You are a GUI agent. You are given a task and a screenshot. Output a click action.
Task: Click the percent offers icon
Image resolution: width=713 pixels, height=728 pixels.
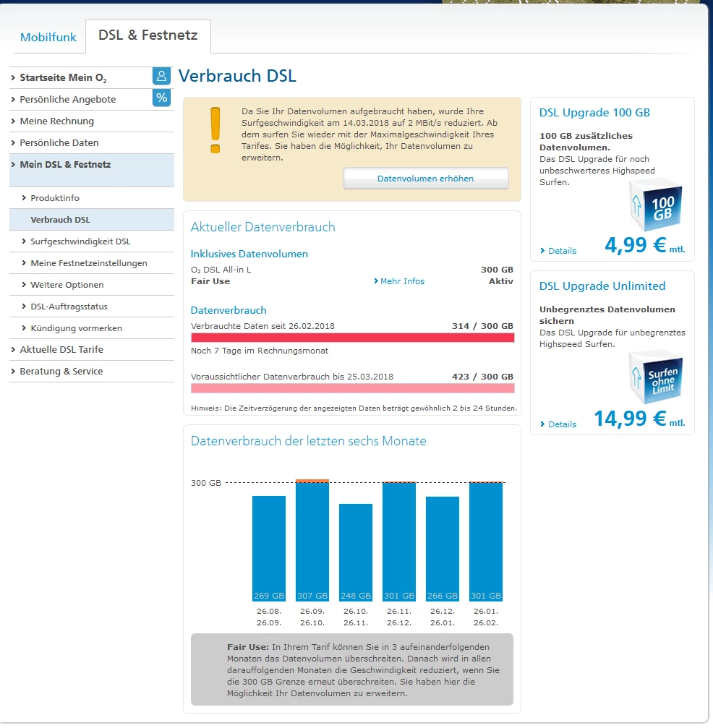(161, 98)
